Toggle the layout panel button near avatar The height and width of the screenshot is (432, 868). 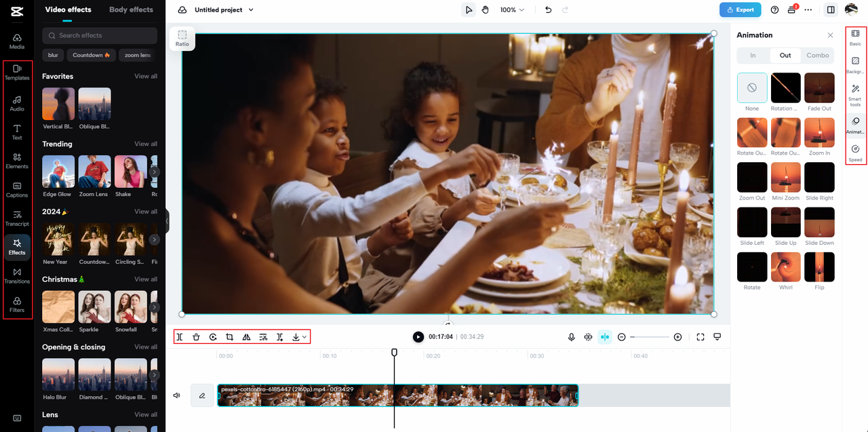(x=831, y=10)
